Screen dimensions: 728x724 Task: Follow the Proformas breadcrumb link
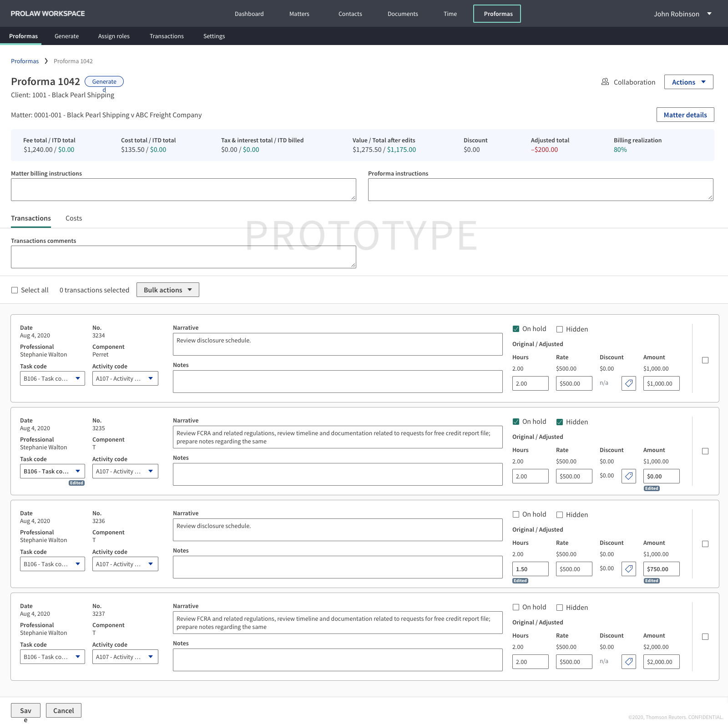pos(25,60)
